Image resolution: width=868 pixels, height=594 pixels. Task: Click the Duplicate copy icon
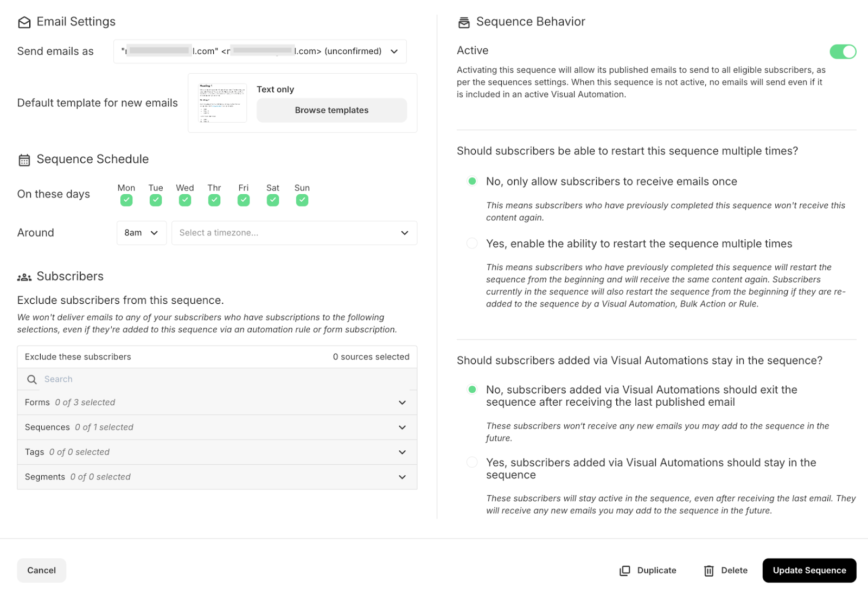pyautogui.click(x=625, y=571)
